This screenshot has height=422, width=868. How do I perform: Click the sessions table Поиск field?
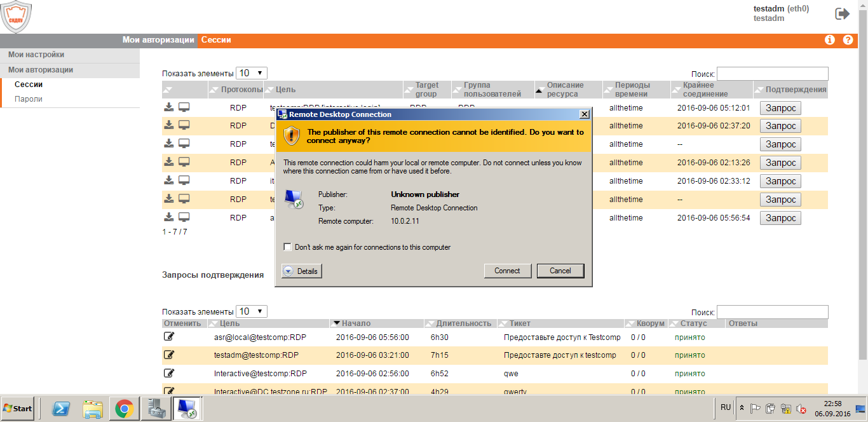[773, 74]
